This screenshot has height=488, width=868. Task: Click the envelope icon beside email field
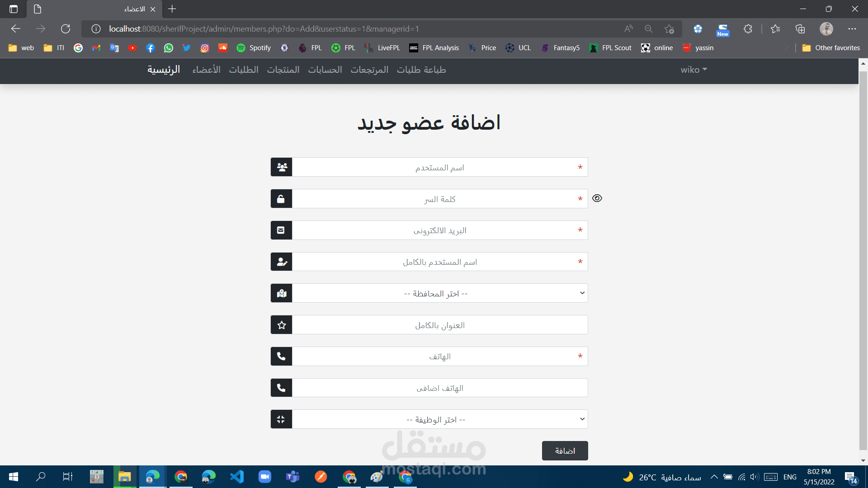pyautogui.click(x=281, y=230)
